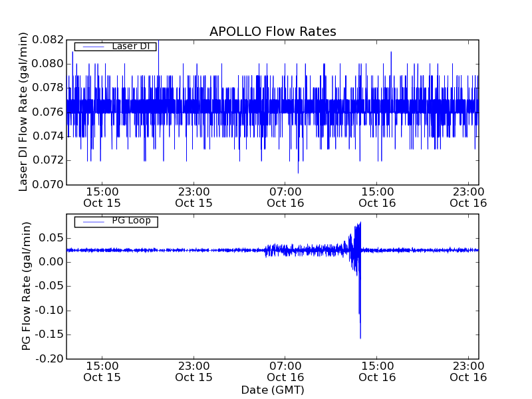Select the 0.074 tick on Laser DI axis

coord(48,136)
